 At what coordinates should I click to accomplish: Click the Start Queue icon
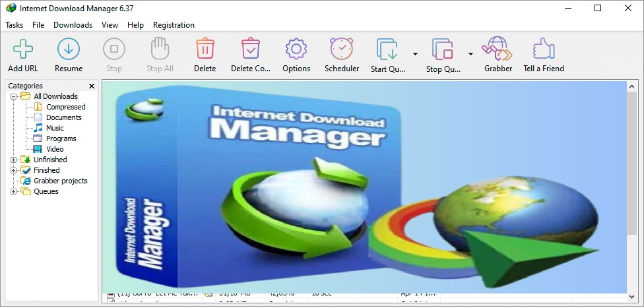[387, 49]
